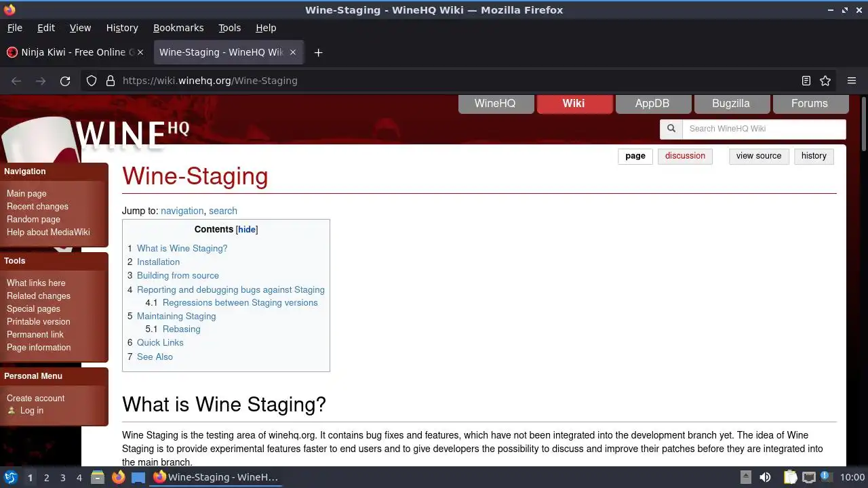868x488 pixels.
Task: Launch Firefox from taskbar quick launch
Action: 118,477
